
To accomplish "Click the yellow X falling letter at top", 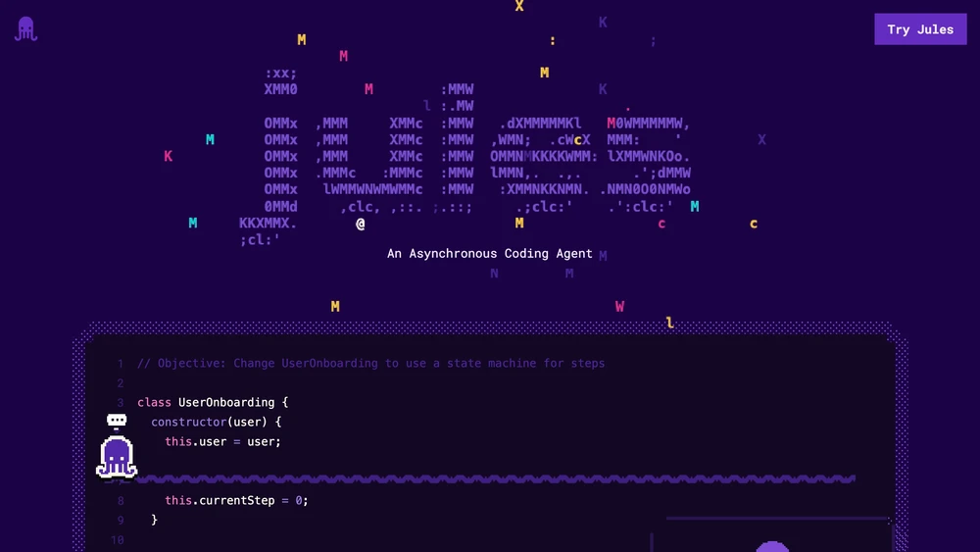I will (518, 6).
